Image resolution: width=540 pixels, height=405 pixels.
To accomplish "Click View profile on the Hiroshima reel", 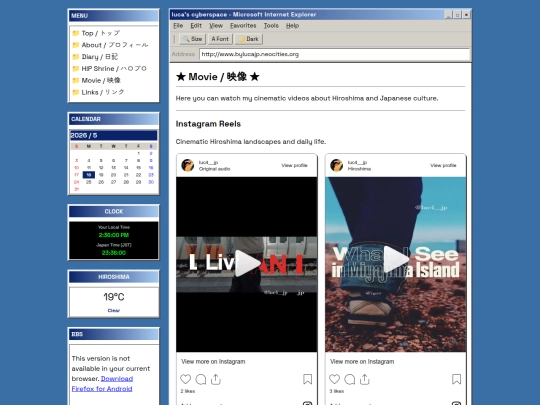I will (443, 165).
